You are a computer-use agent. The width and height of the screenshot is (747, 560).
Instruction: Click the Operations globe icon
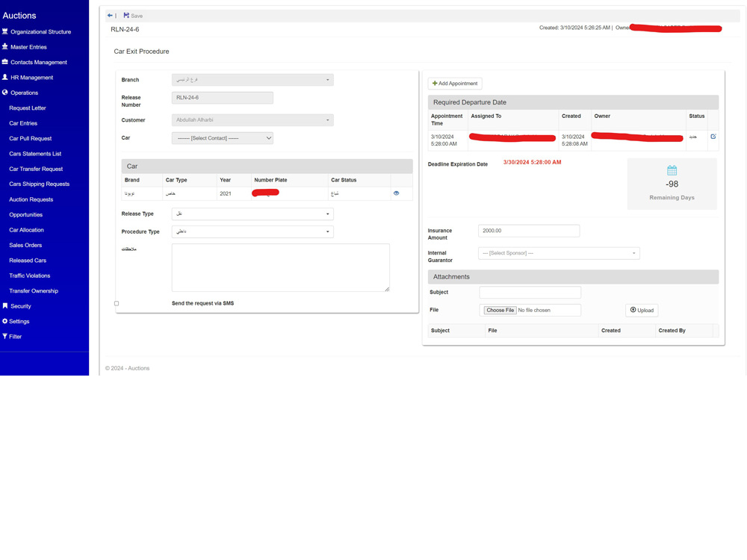click(x=4, y=93)
